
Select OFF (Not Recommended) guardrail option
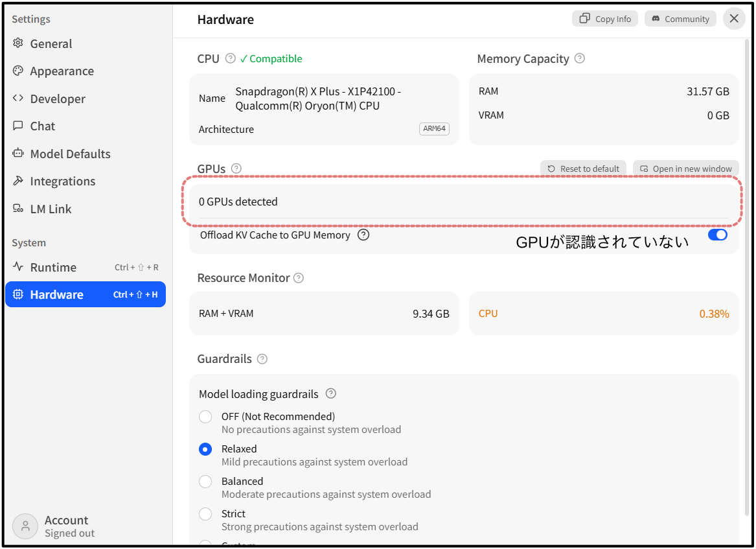pos(205,416)
